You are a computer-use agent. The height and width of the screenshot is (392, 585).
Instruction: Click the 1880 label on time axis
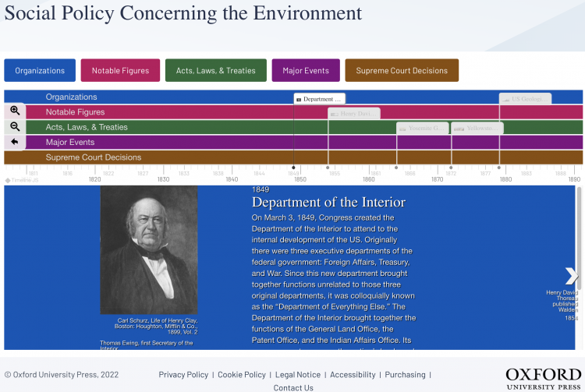(x=506, y=179)
